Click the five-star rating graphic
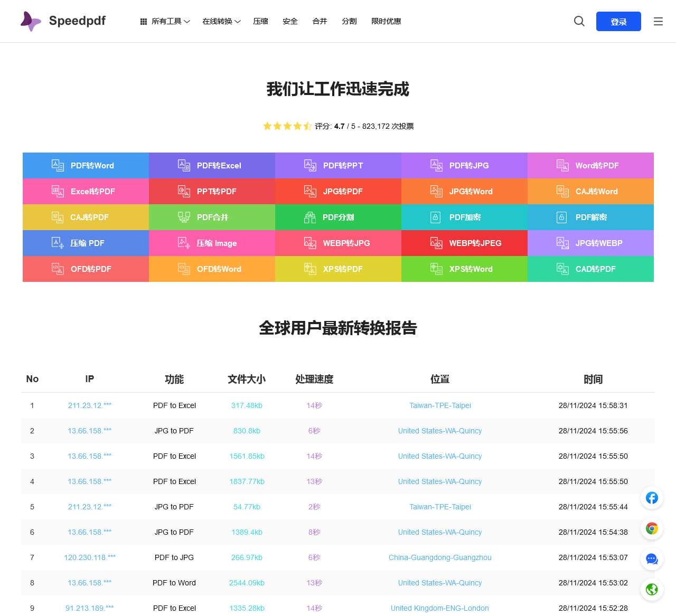 coord(287,126)
